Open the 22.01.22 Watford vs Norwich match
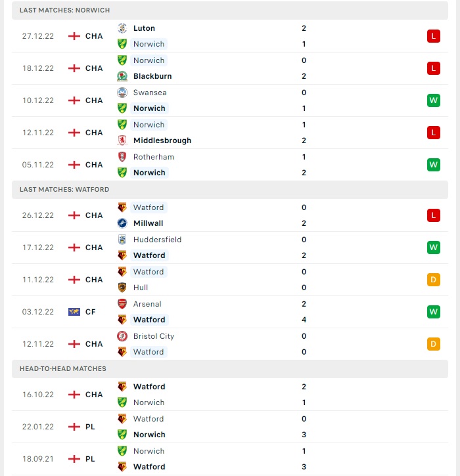Screen dimensions: 460x476 [230, 427]
